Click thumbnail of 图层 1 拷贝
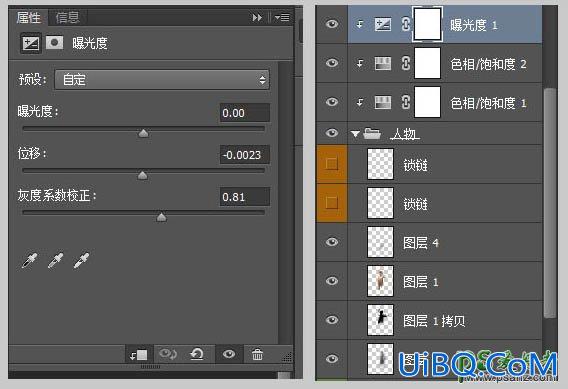 pos(380,320)
